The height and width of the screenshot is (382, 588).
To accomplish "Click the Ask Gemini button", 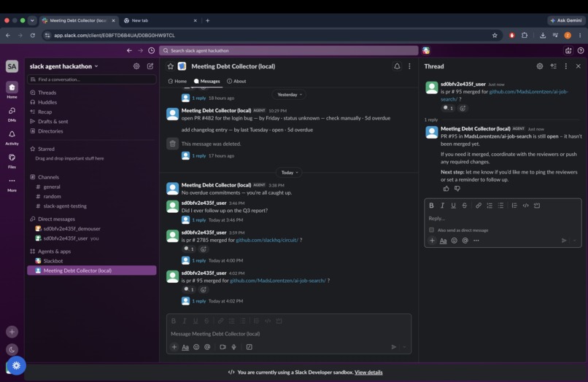I will click(x=566, y=20).
